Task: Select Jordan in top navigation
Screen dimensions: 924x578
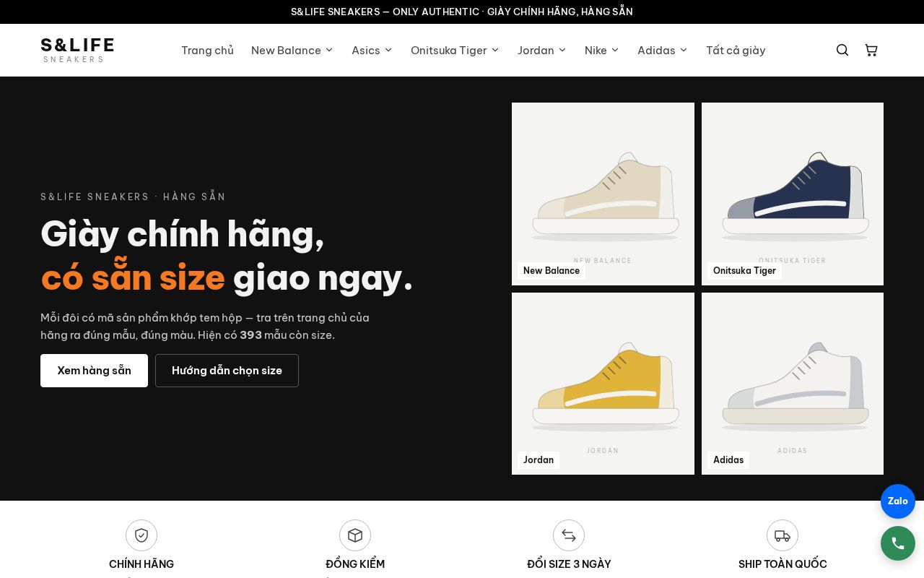Action: [x=536, y=50]
